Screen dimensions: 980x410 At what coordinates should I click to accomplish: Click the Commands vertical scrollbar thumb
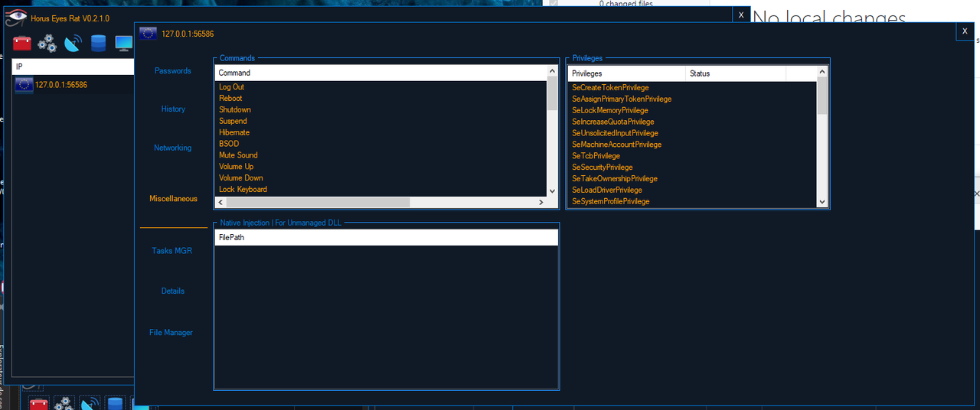(552, 94)
